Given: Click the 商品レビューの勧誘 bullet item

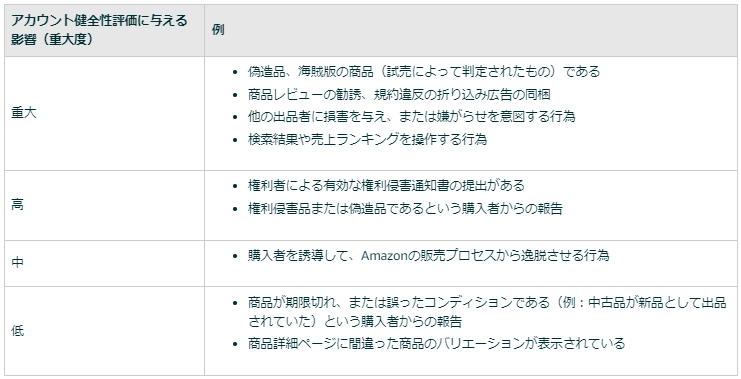Looking at the screenshot, I should tap(399, 95).
